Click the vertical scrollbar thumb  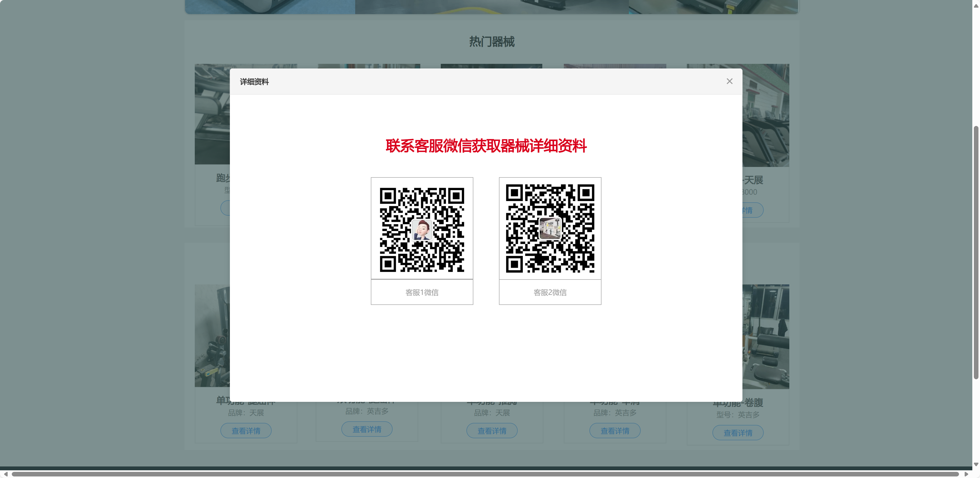976,253
